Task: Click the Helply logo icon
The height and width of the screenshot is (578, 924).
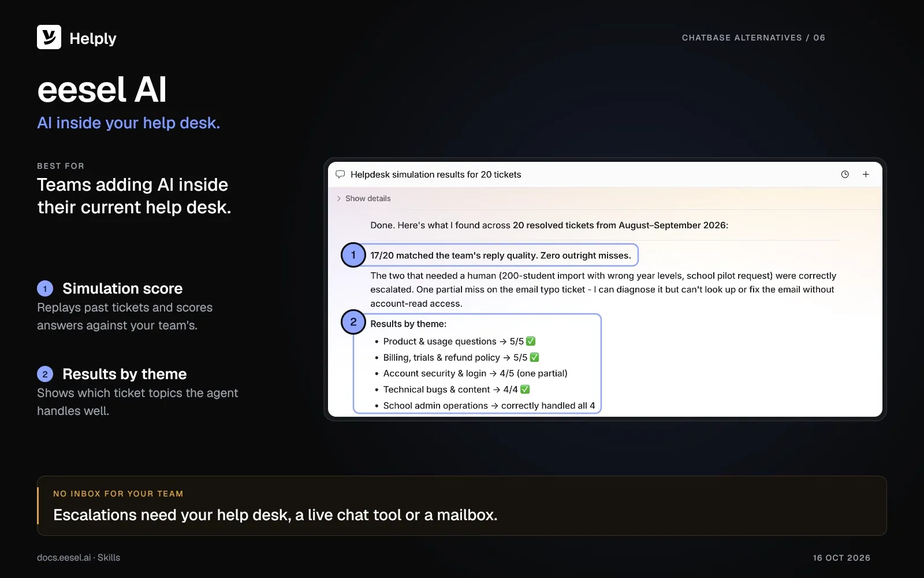Action: click(x=49, y=37)
